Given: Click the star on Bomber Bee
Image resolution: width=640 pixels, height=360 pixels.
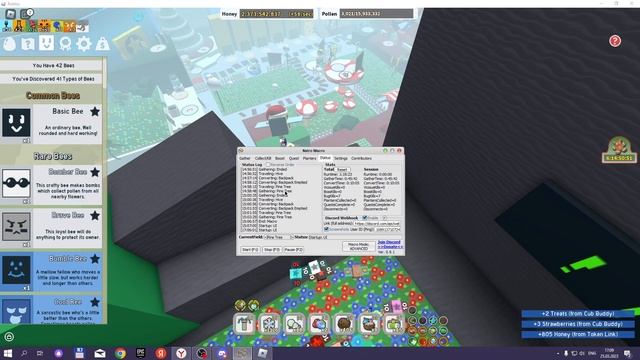Looking at the screenshot, I should [95, 172].
